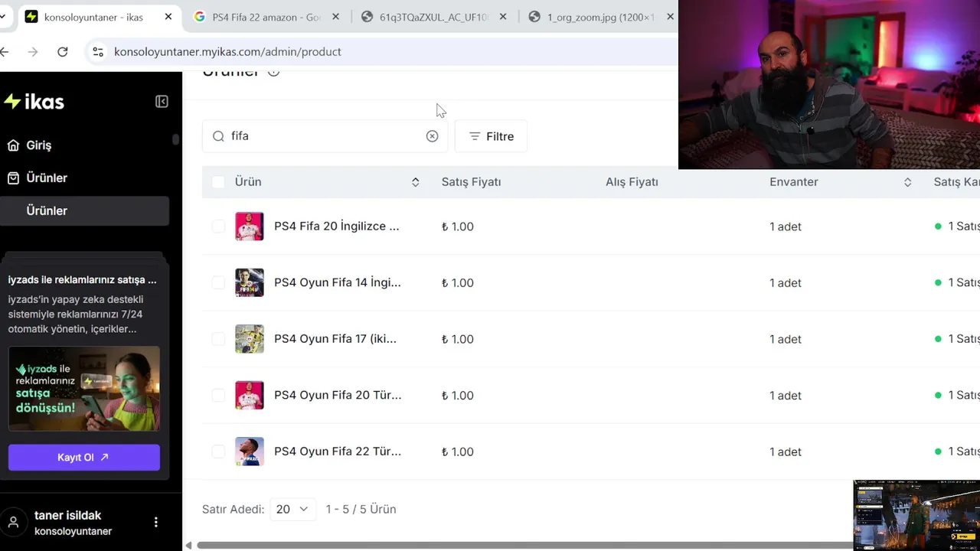This screenshot has width=980, height=551.
Task: Click the site info icon in address bar
Action: click(98, 51)
